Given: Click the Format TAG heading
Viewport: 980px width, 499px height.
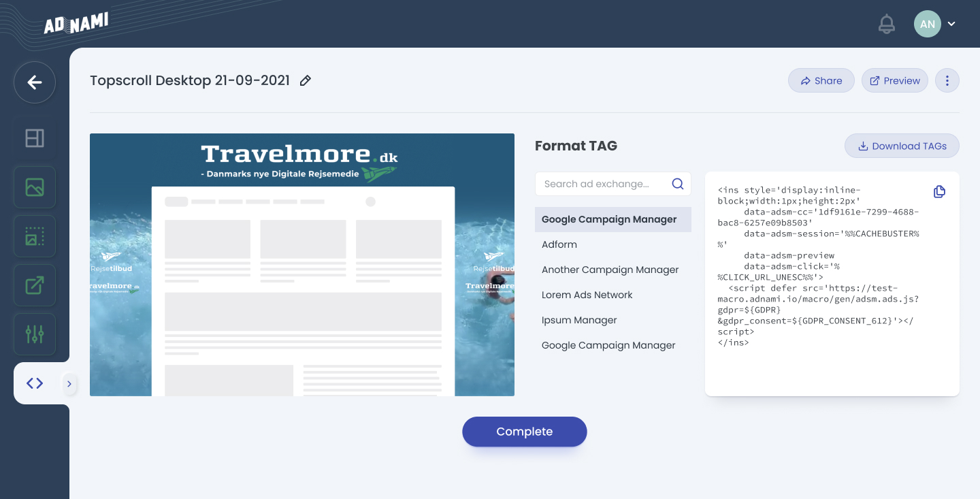Looking at the screenshot, I should pyautogui.click(x=576, y=146).
